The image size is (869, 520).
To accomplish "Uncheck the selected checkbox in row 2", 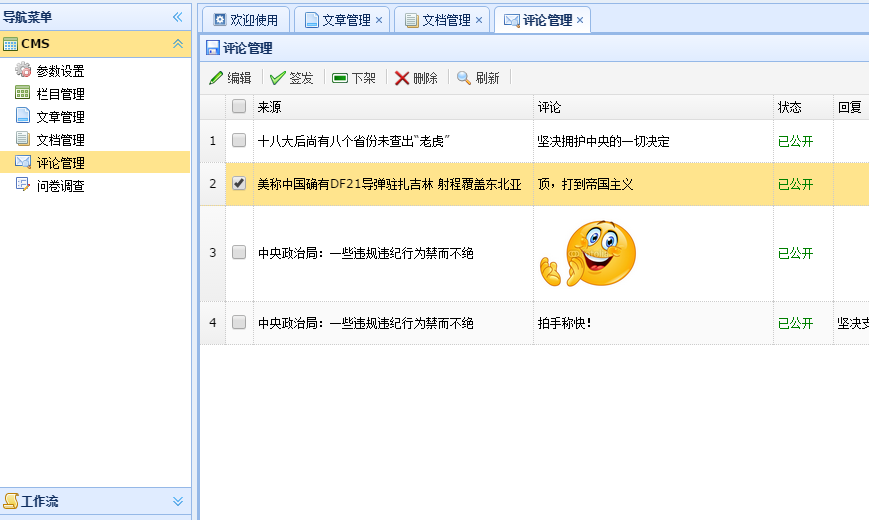I will [239, 184].
